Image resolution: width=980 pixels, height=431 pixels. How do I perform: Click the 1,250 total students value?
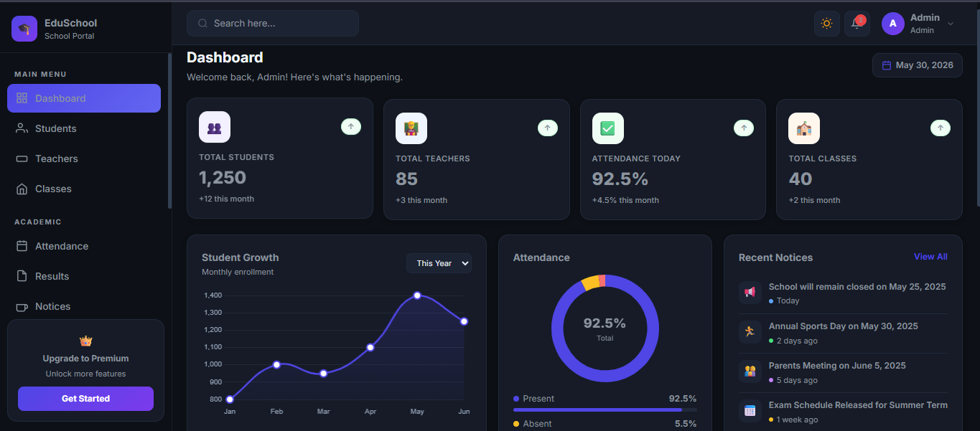tap(223, 177)
